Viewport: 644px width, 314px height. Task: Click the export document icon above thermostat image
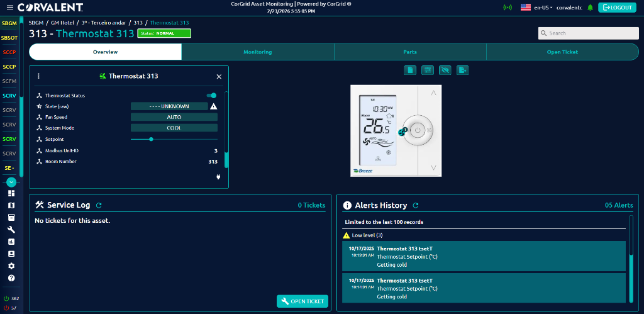(x=462, y=70)
